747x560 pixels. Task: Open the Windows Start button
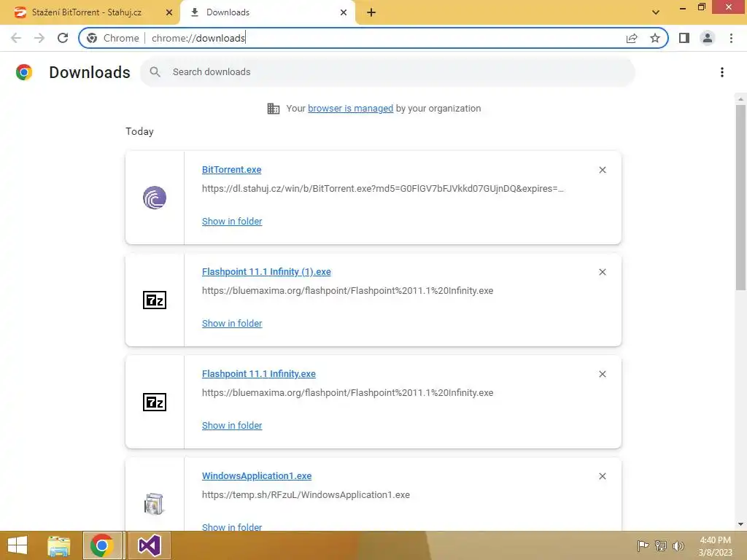tap(18, 545)
